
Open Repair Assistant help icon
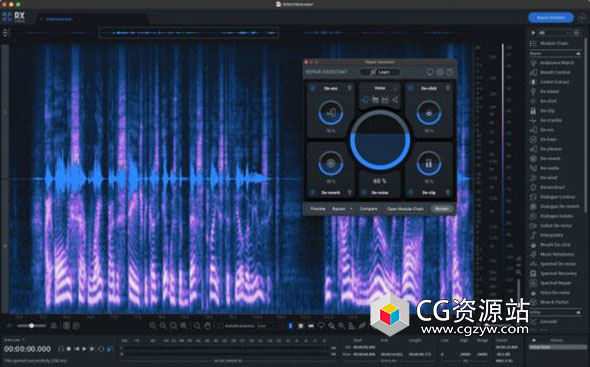[x=450, y=72]
